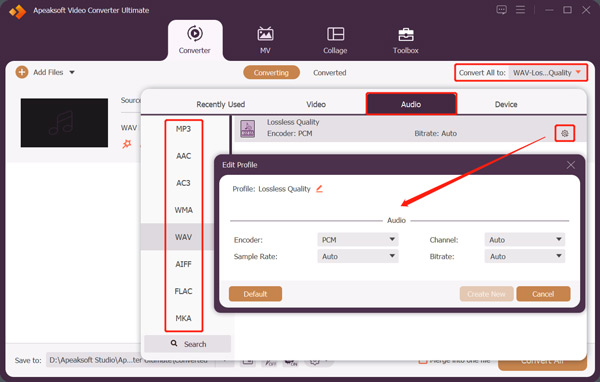Click the music file thumbnail
The height and width of the screenshot is (382, 600).
click(64, 122)
